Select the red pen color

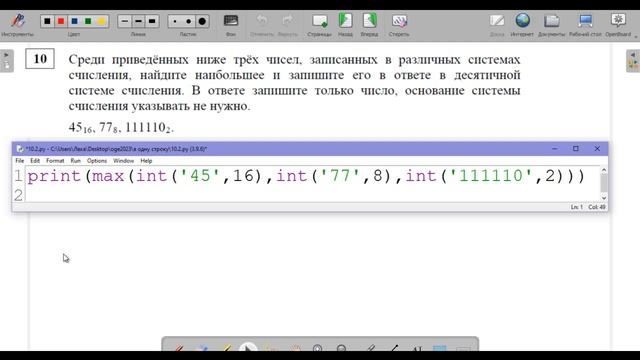click(x=61, y=21)
